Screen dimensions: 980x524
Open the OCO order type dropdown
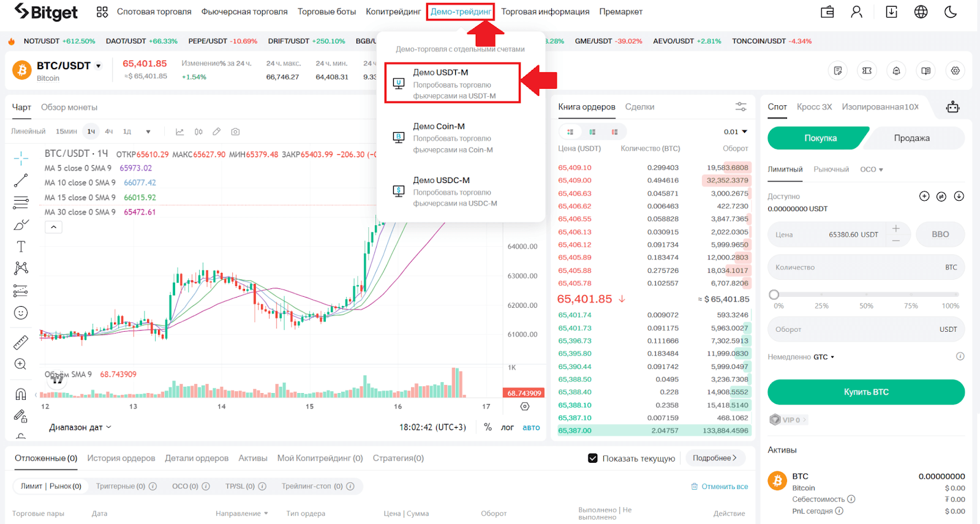[871, 170]
